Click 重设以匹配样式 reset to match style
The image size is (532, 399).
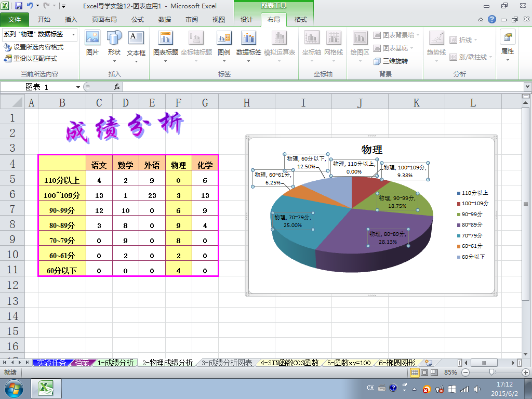pyautogui.click(x=30, y=59)
